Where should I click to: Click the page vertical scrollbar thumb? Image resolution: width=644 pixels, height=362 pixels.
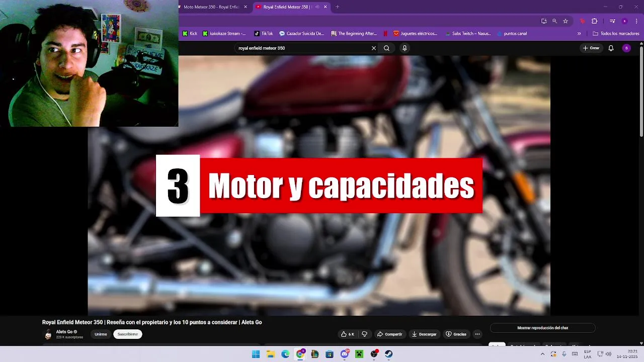pyautogui.click(x=641, y=90)
